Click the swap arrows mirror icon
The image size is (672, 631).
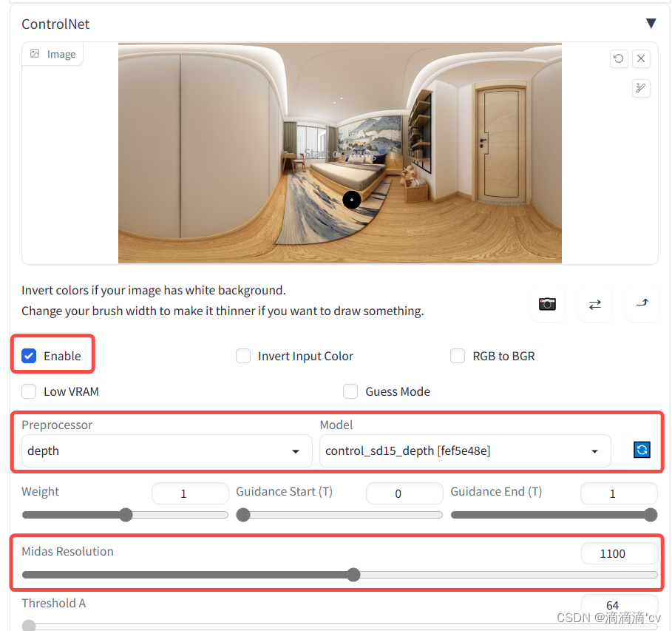click(x=595, y=304)
